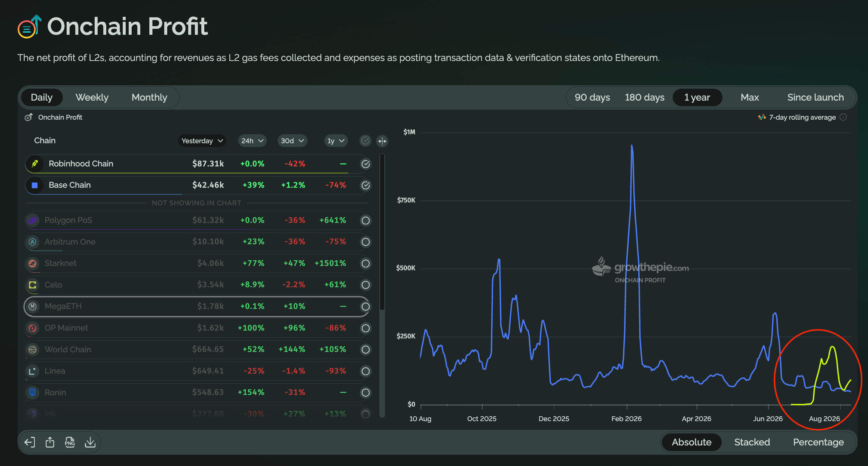Click the Starknet chain logo
868x466 pixels.
tap(33, 263)
